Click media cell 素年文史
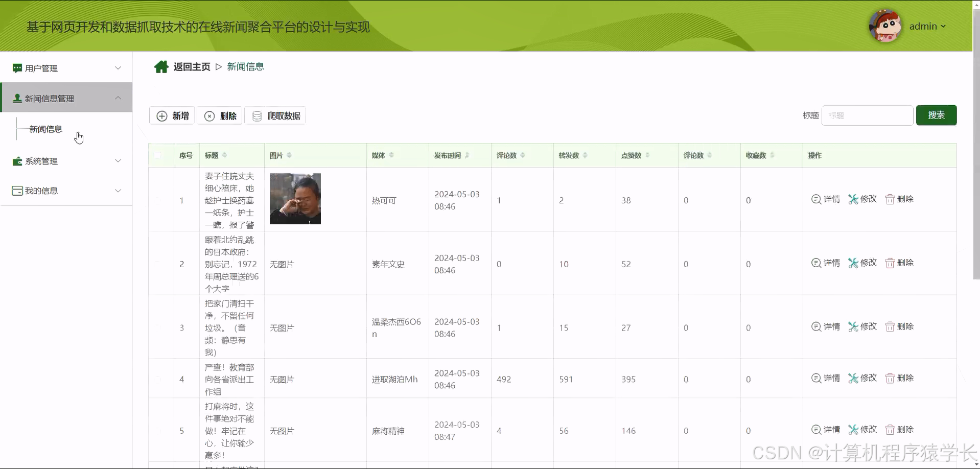Image resolution: width=980 pixels, height=469 pixels. click(x=388, y=264)
